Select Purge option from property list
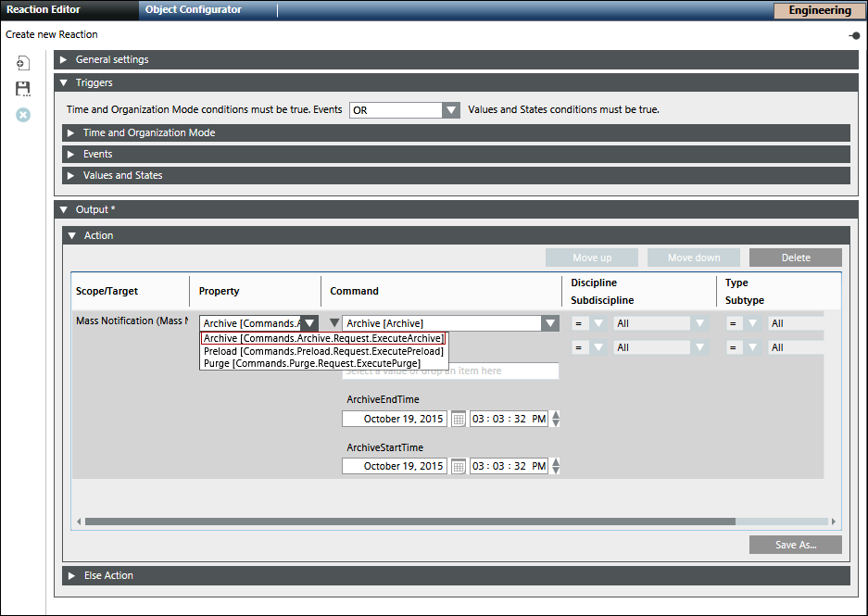Viewport: 868px width, 616px height. pos(311,364)
